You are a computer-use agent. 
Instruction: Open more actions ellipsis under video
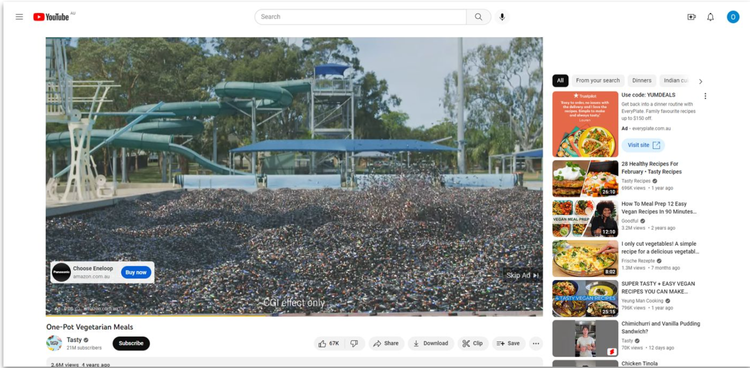pos(536,343)
